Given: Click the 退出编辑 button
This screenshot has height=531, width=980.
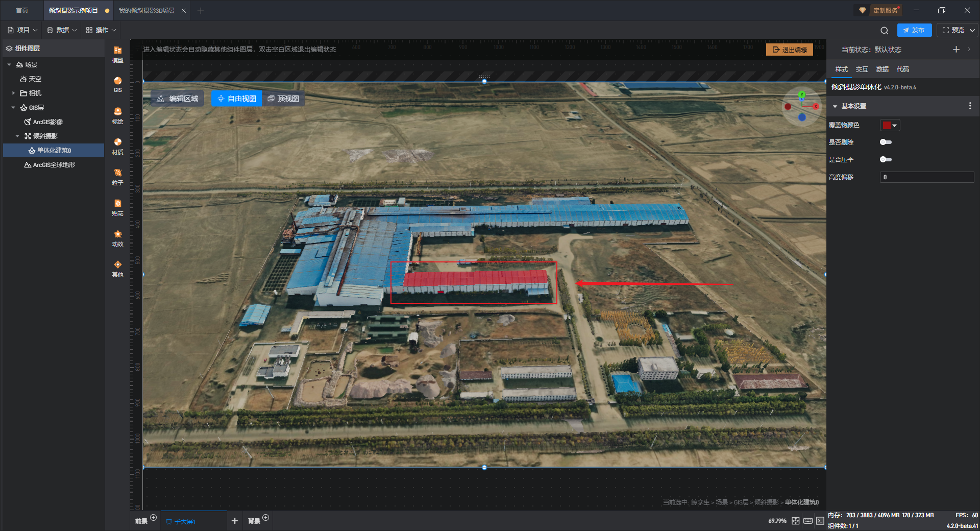Looking at the screenshot, I should click(x=790, y=50).
